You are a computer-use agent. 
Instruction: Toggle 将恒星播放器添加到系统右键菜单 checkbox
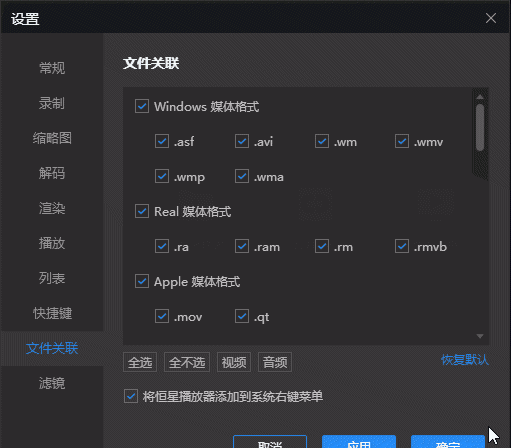click(x=131, y=396)
